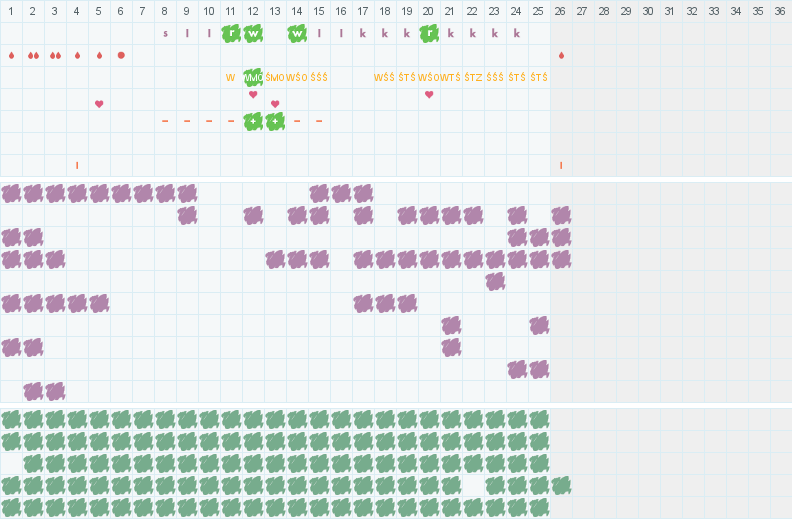Screen dimensions: 792x519
Task: Click the single blood drop on day 1
Action: click(x=11, y=55)
